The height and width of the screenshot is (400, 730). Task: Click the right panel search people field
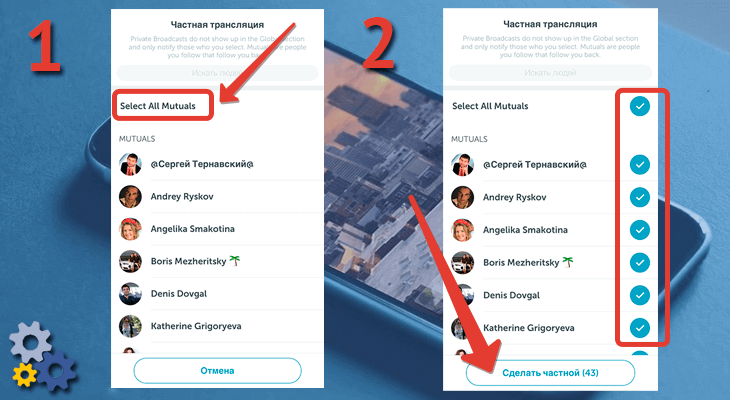coord(550,73)
